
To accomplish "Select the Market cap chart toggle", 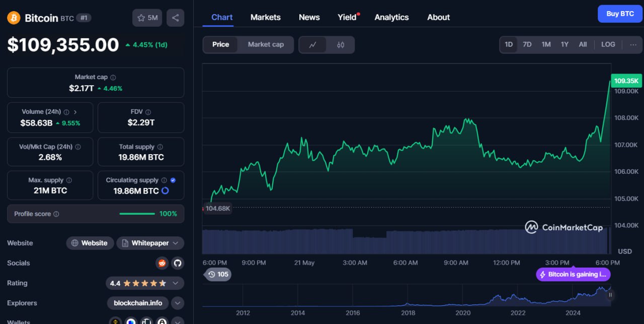I will point(266,44).
